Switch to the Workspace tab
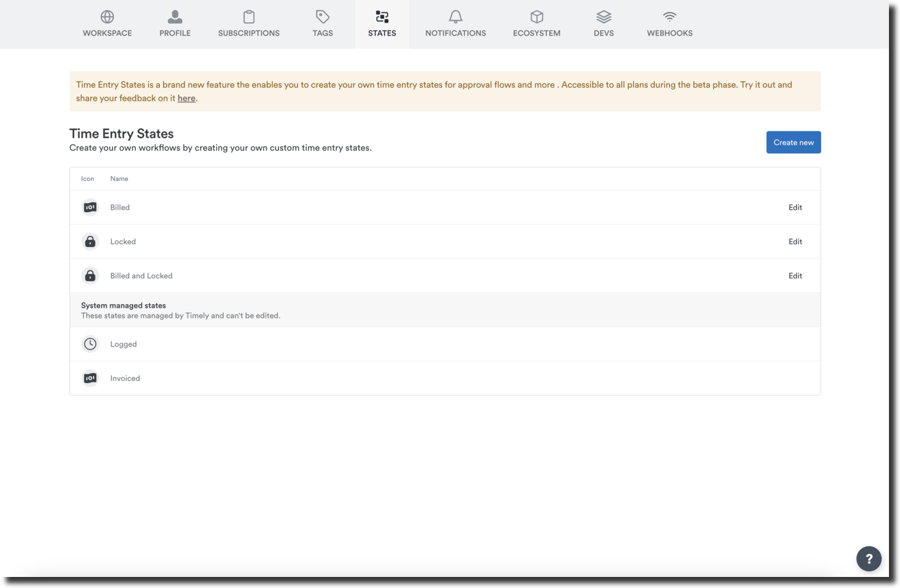900x588 pixels. pos(107,23)
